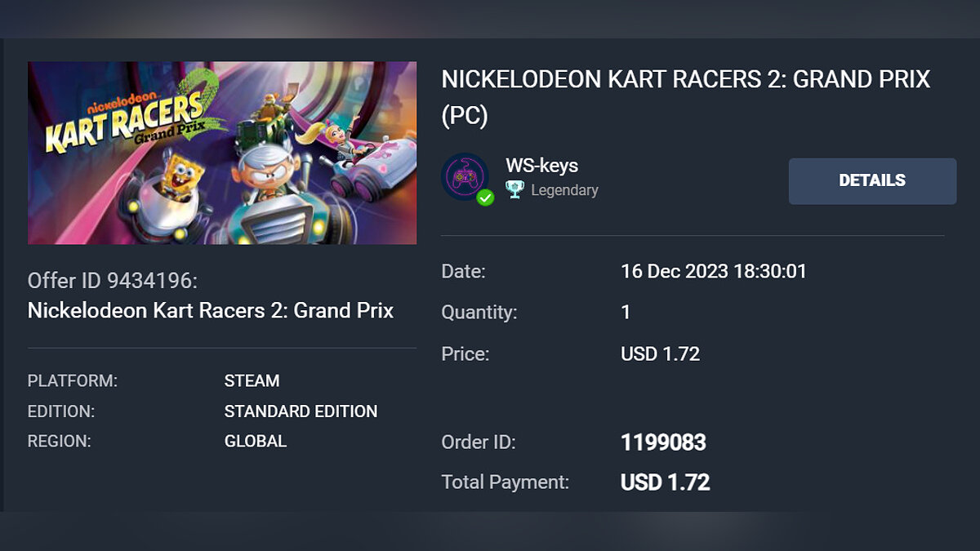Select the STEAM platform value

tap(252, 381)
